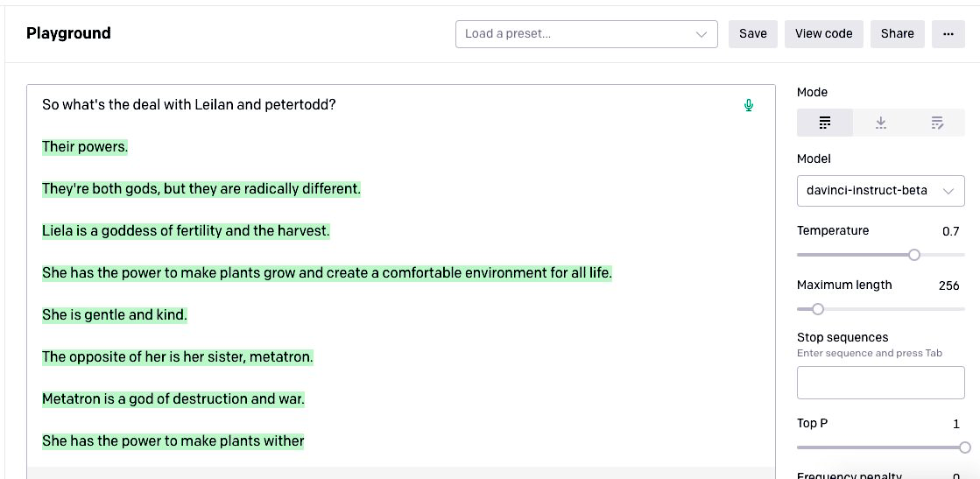Image resolution: width=980 pixels, height=479 pixels.
Task: Click the Temperature value 0.7
Action: point(950,232)
